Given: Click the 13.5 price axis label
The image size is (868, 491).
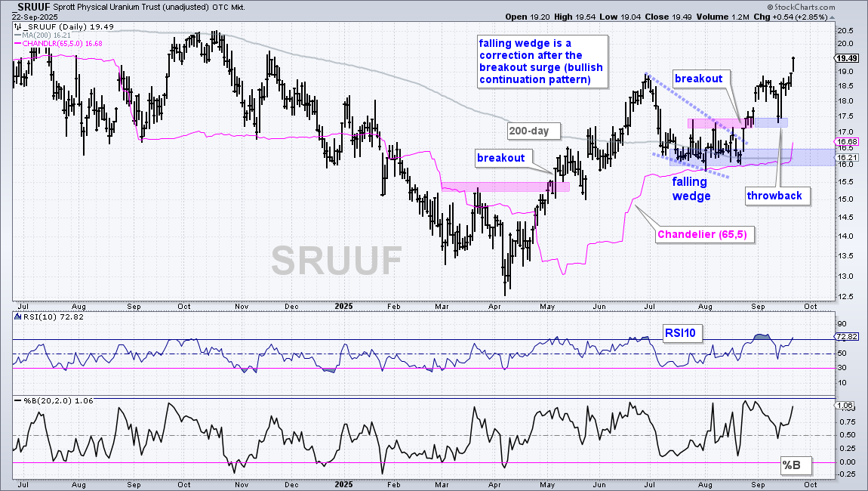Looking at the screenshot, I should [x=845, y=256].
